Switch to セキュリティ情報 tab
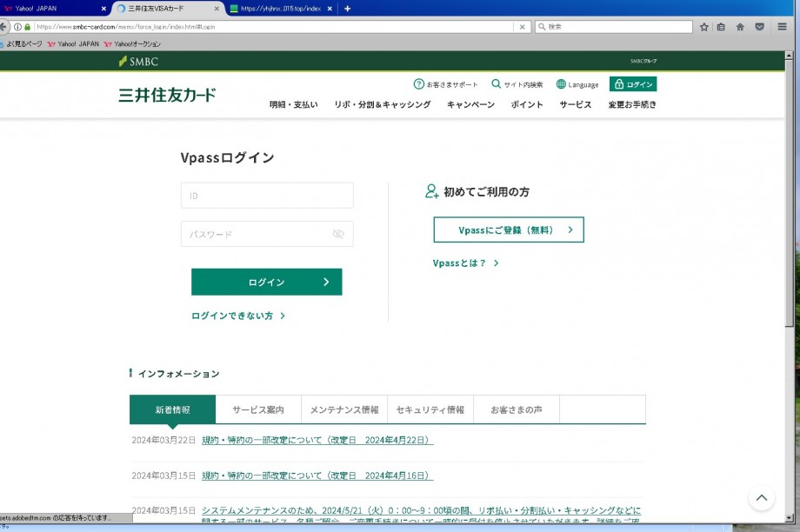The width and height of the screenshot is (800, 532). pyautogui.click(x=430, y=409)
